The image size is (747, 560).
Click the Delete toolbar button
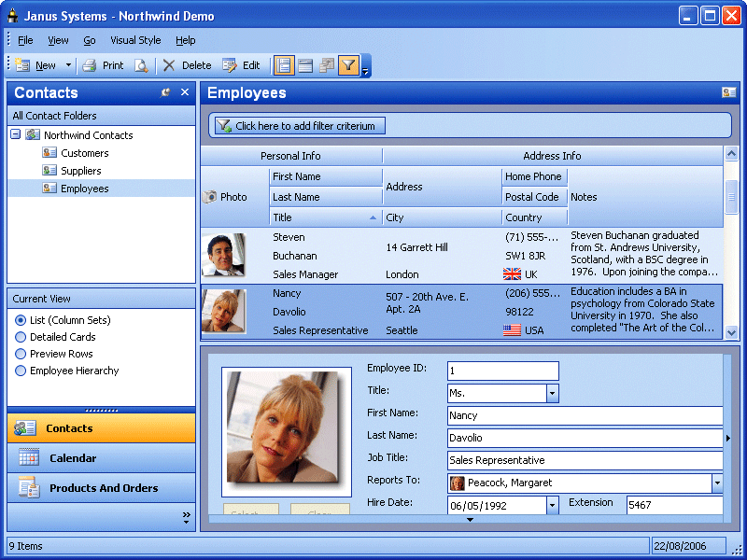(188, 65)
